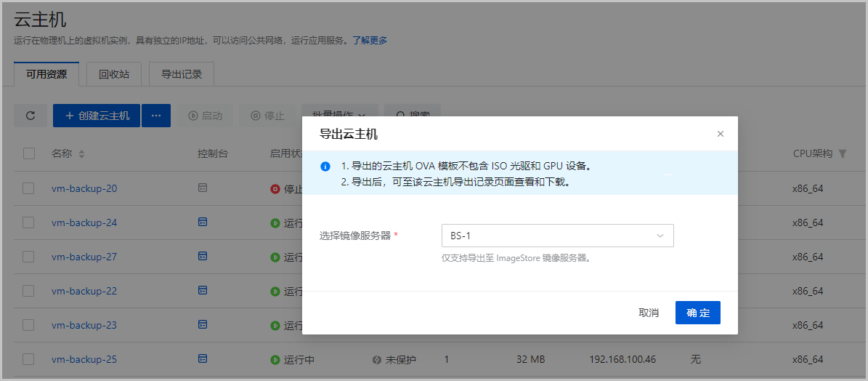
Task: Open console for vm-backup-22
Action: 203,290
